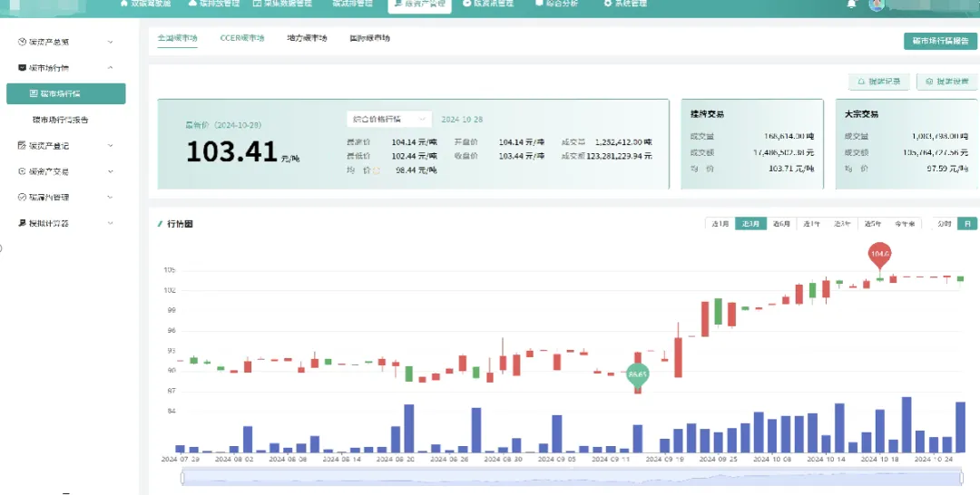Toggle chart to 分时 view
The image size is (980, 495).
coord(944,223)
